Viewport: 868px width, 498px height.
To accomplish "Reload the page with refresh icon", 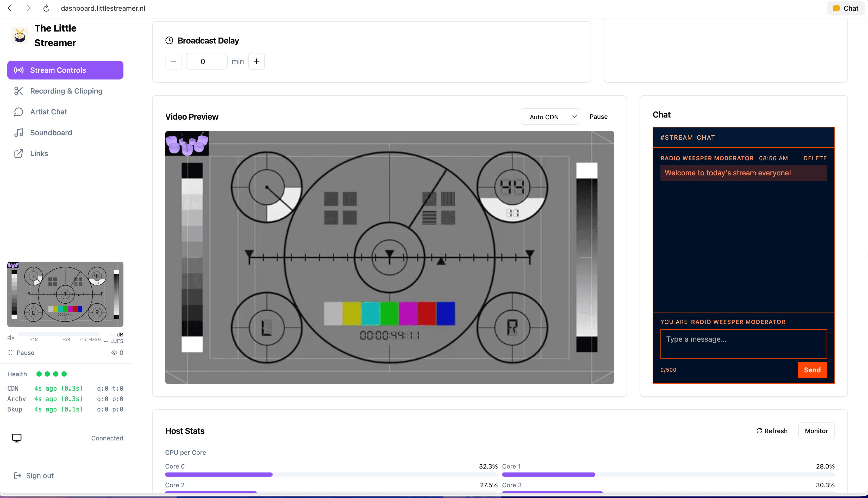I will tap(46, 8).
